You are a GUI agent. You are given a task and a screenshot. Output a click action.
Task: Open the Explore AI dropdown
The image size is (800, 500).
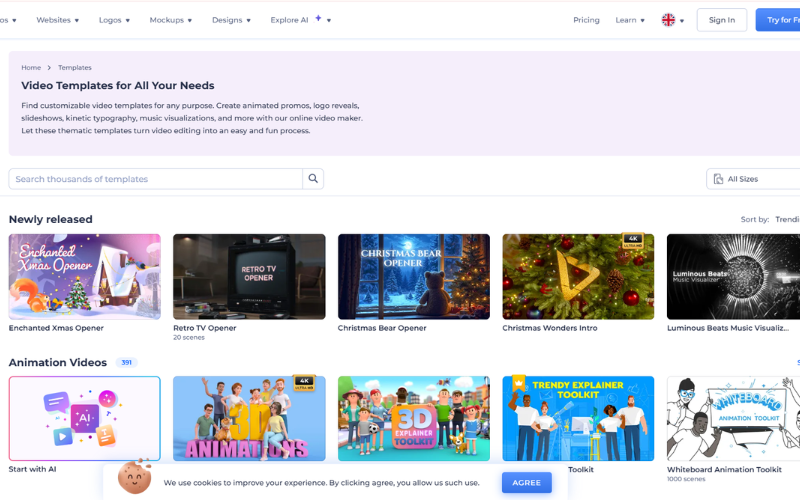[301, 20]
